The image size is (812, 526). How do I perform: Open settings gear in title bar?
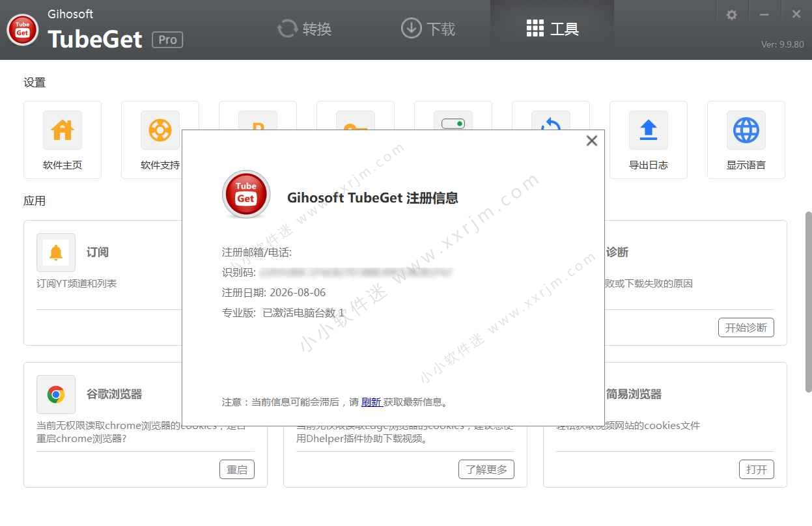pos(732,14)
